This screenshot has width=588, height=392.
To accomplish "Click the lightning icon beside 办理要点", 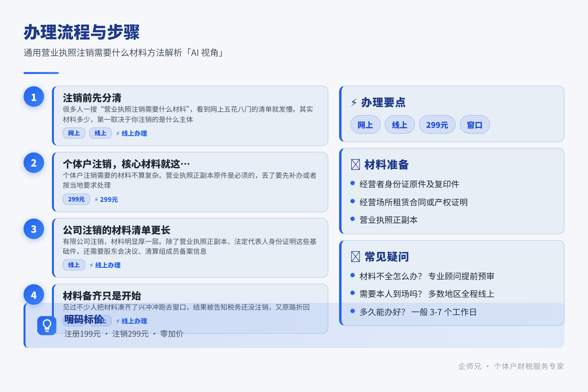I will (354, 102).
